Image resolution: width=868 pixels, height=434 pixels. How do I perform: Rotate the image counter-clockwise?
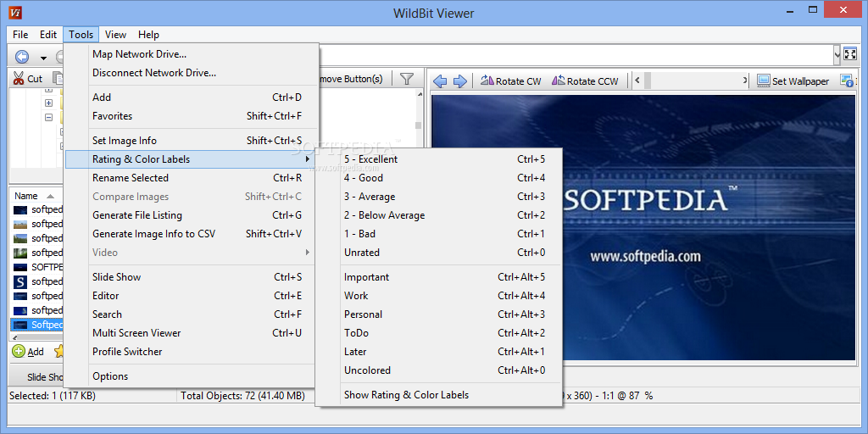coord(585,81)
